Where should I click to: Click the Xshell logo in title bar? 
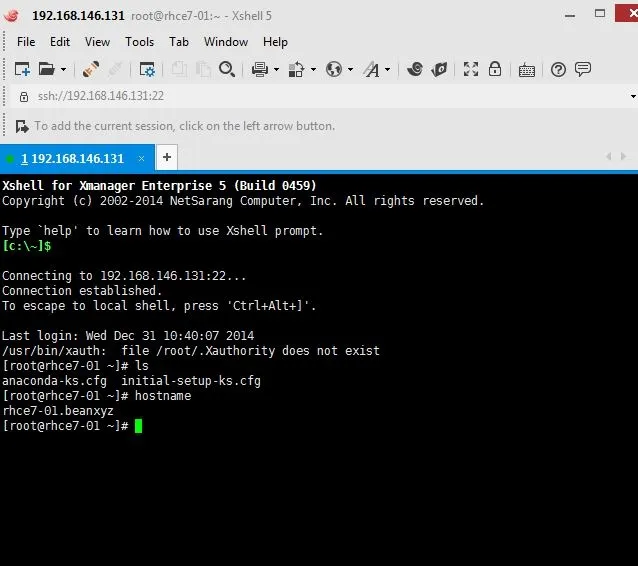pos(11,16)
